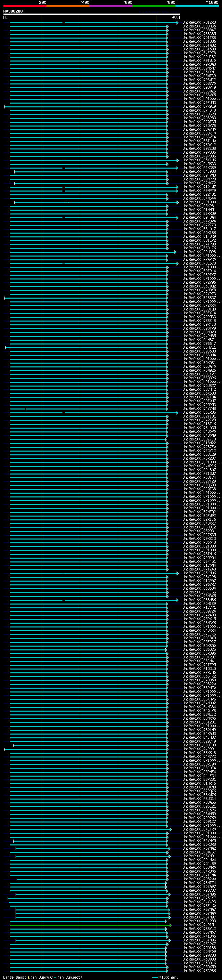Select label UniRef100_Q10LW7
This screenshot has width=222, height=980.
199,187
